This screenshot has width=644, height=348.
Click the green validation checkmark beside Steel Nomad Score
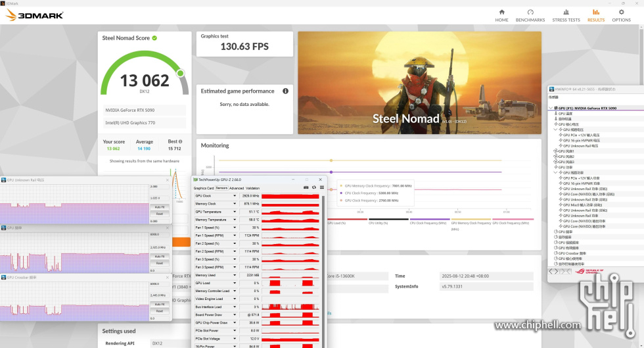point(154,38)
